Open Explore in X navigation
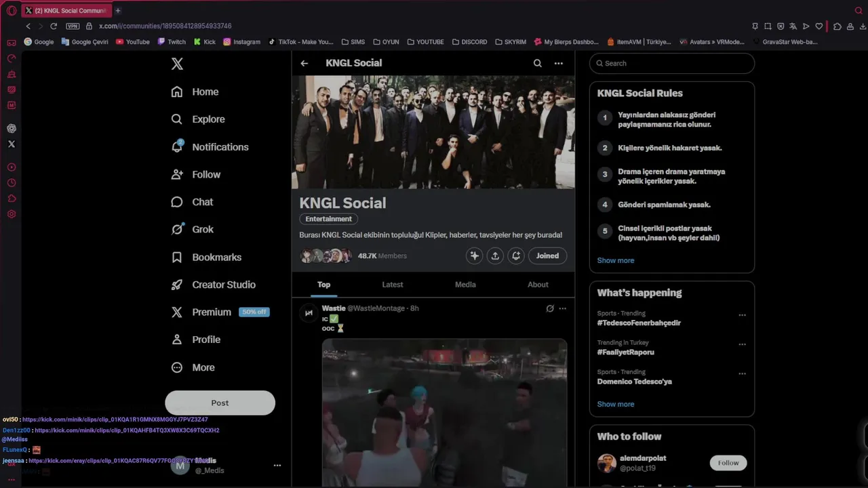The width and height of the screenshot is (868, 488). point(197,119)
